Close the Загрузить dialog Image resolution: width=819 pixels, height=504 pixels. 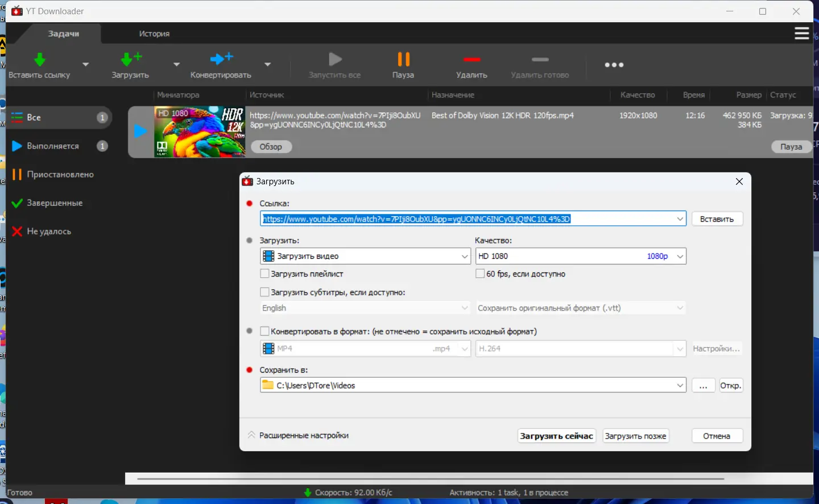(x=739, y=181)
